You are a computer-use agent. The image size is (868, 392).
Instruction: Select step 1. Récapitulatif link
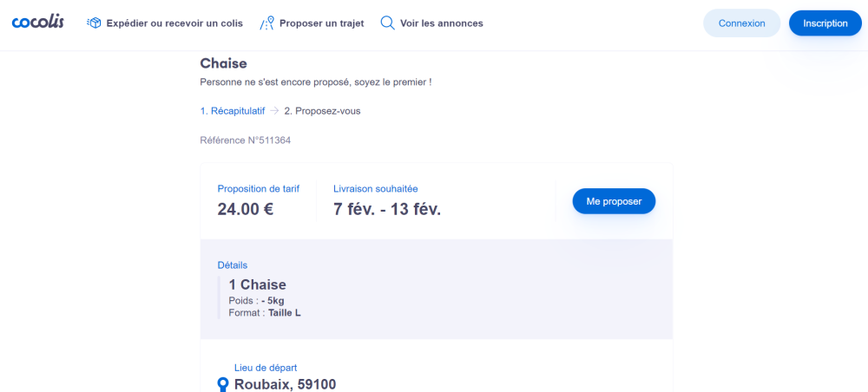[233, 111]
